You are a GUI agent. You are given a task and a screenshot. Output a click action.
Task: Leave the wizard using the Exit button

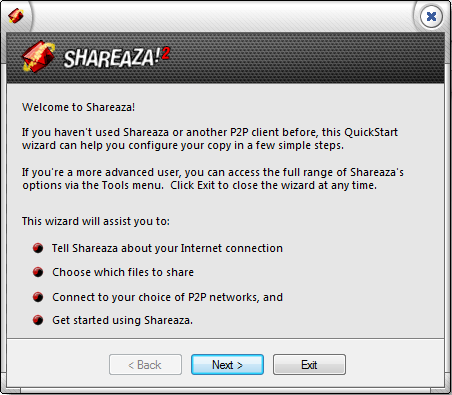click(x=309, y=365)
